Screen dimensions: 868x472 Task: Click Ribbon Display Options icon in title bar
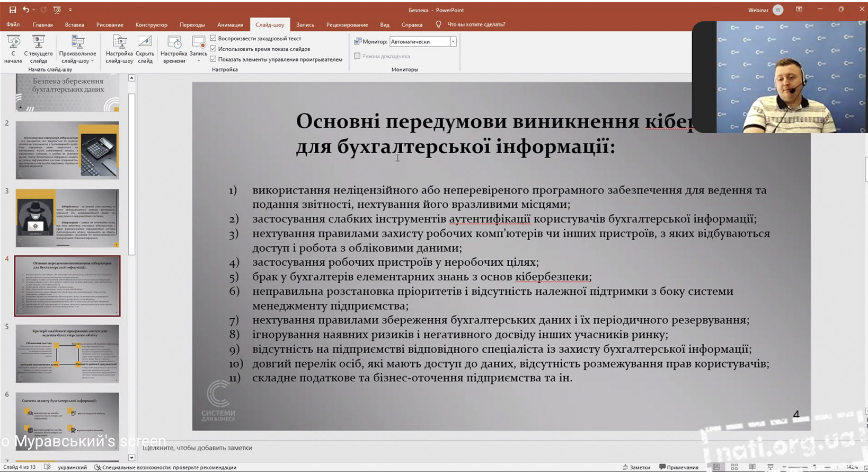[x=799, y=10]
